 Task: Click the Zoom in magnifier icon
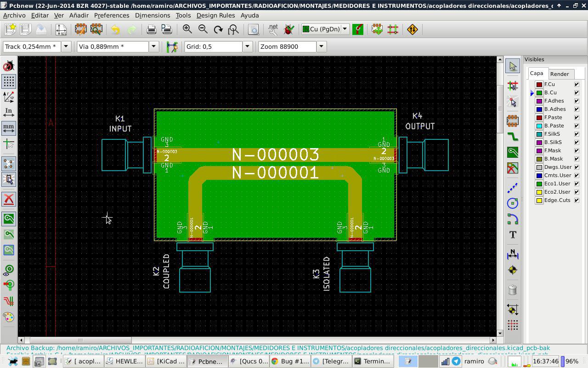(187, 29)
